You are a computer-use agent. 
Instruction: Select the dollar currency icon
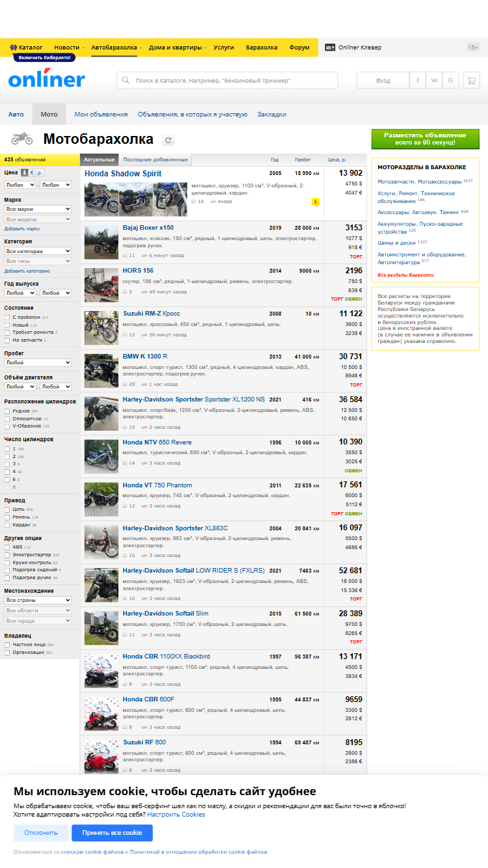(24, 172)
